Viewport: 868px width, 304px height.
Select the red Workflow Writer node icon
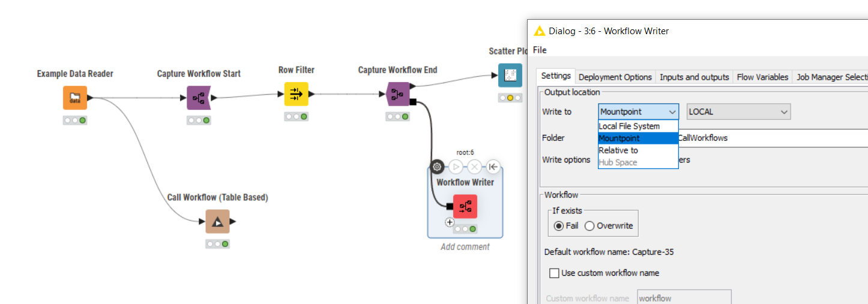coord(465,207)
